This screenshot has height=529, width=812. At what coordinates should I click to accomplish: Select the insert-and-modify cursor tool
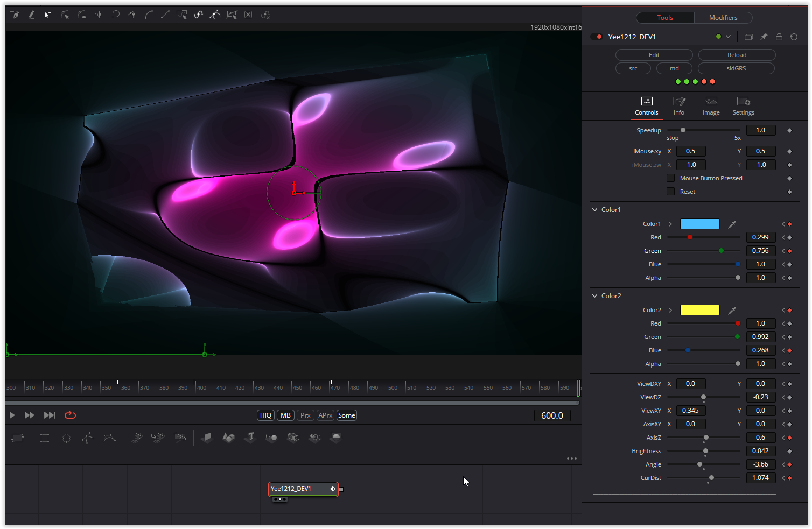point(48,15)
